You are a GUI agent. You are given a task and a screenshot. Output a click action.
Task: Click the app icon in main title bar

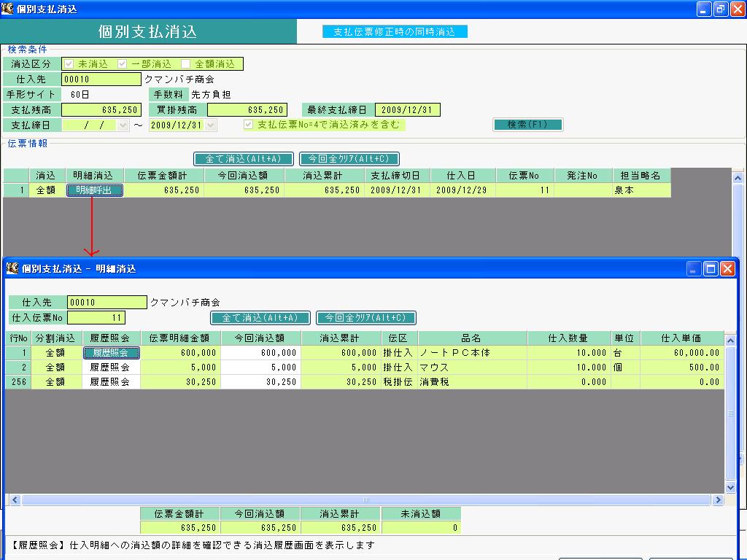pyautogui.click(x=7, y=8)
